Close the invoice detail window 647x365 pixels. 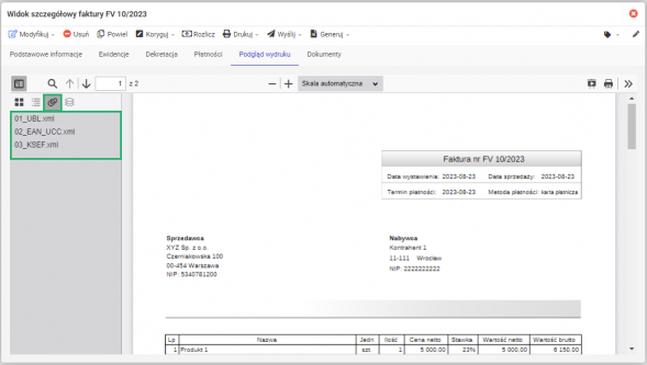pos(633,14)
